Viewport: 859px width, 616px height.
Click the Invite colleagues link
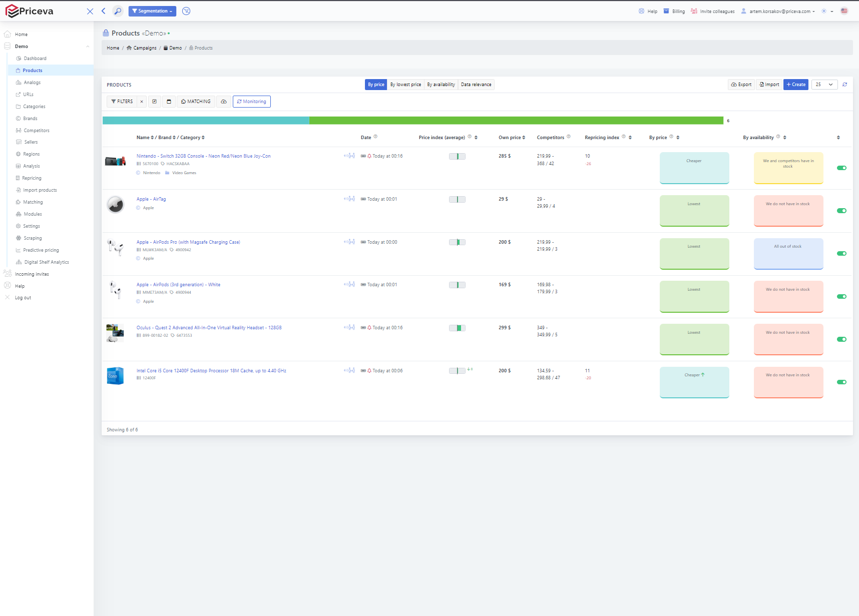[713, 11]
